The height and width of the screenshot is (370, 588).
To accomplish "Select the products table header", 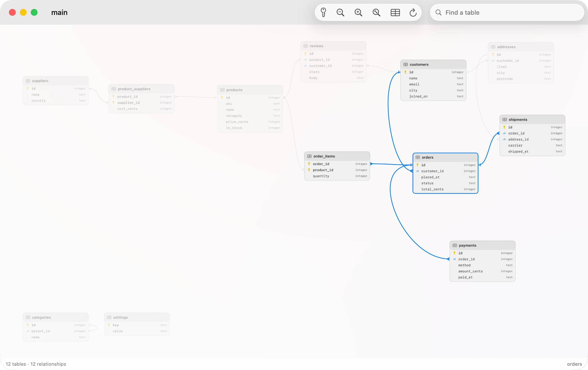I will pos(250,90).
